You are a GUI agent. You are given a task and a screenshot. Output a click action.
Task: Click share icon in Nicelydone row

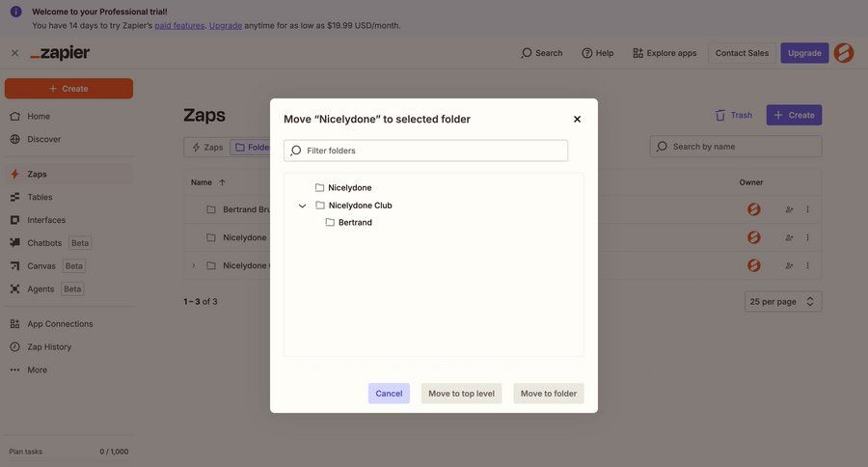[789, 237]
